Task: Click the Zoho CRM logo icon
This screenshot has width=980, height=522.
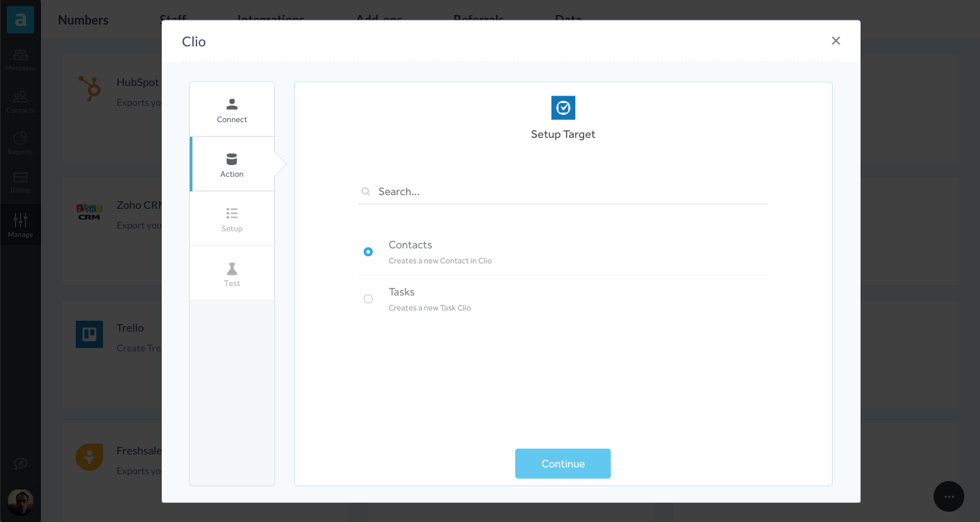Action: [89, 212]
